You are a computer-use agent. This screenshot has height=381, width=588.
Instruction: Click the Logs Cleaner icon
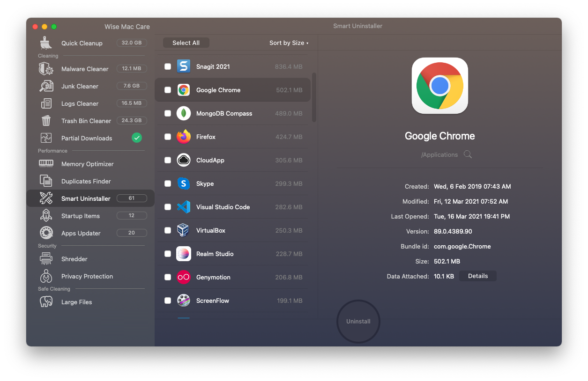(46, 103)
